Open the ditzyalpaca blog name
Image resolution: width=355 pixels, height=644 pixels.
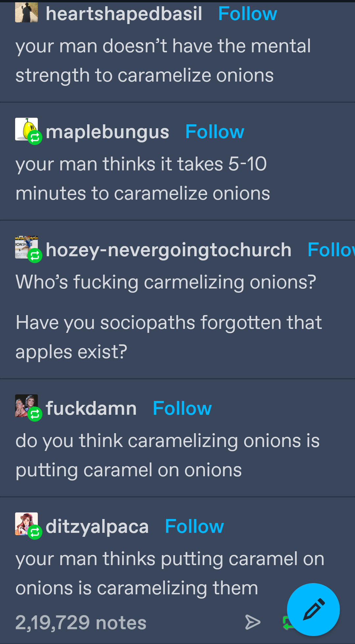pos(97,527)
